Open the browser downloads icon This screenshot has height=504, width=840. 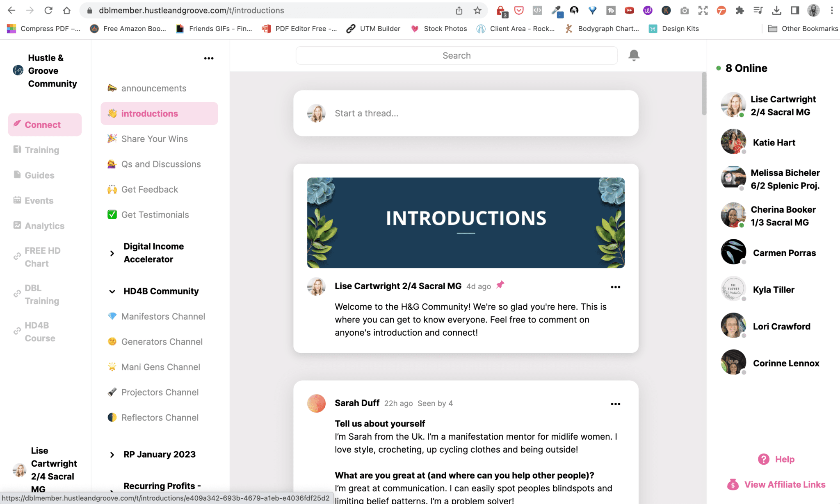[x=776, y=10]
